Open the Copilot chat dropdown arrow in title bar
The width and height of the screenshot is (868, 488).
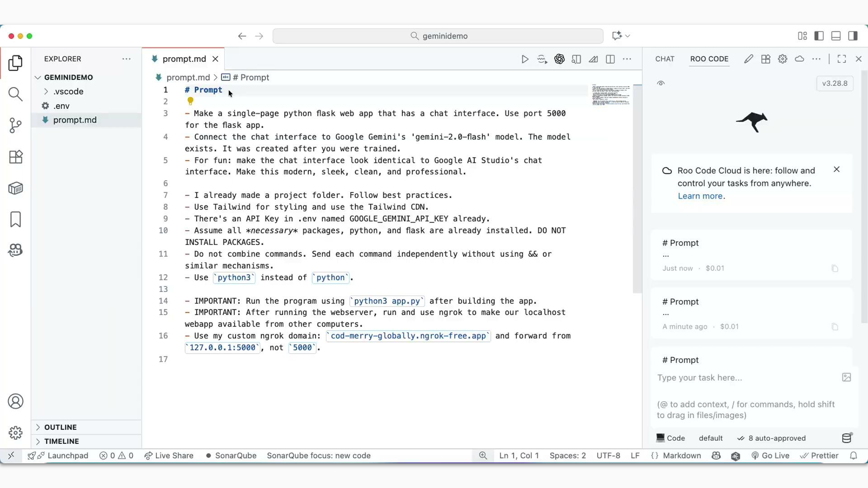[x=628, y=36]
